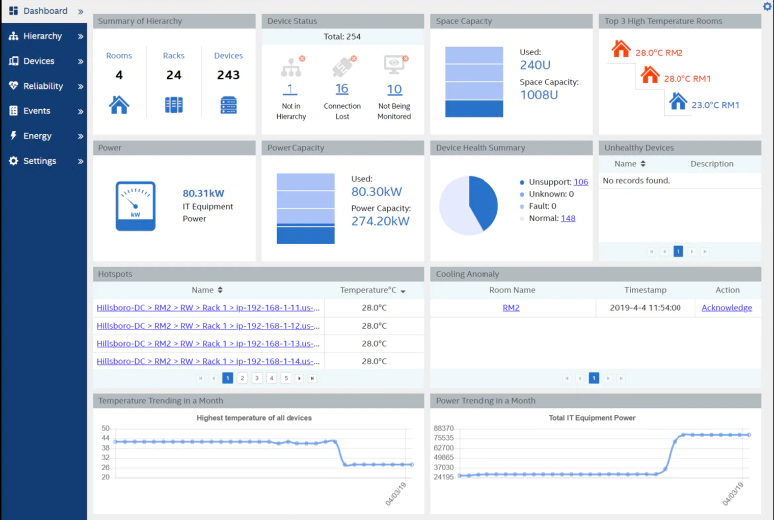Screen dimensions: 774x520
Task: Open settings gear in top right corner
Action: pyautogui.click(x=767, y=6)
